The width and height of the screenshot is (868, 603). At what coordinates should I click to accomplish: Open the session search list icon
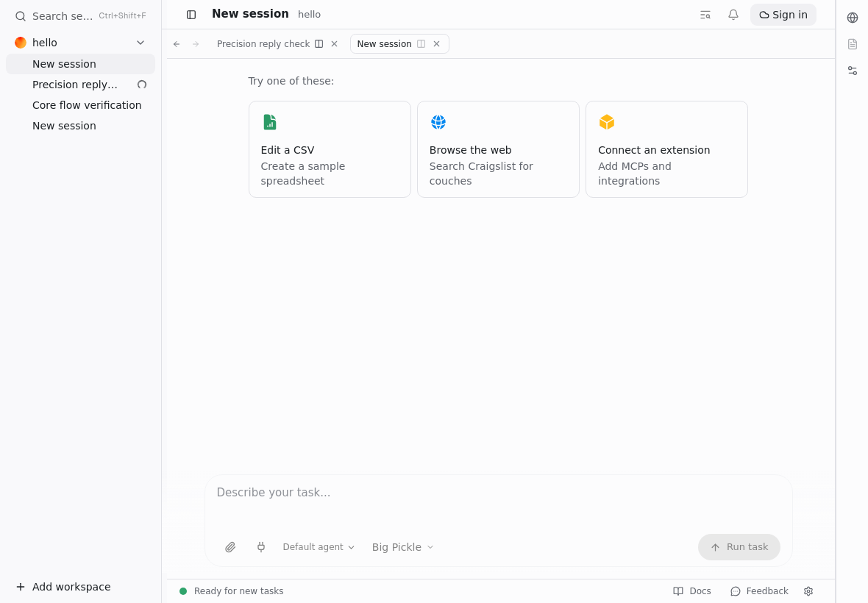click(x=705, y=15)
